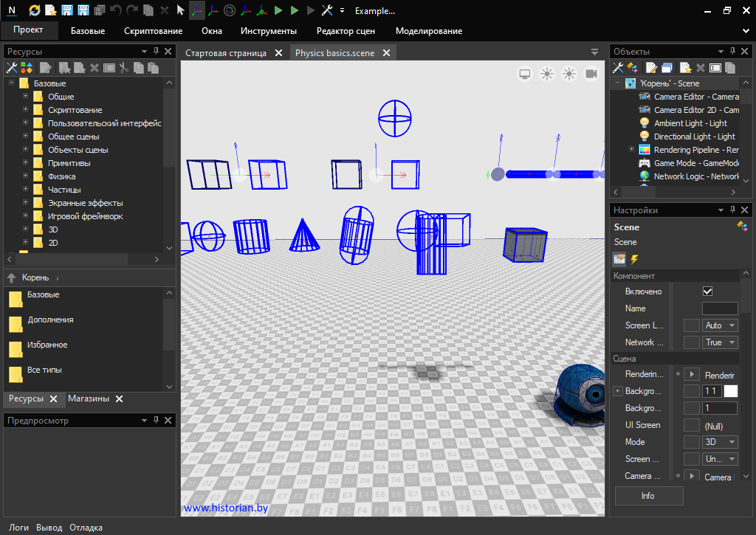Toggle the Включено checkbox
This screenshot has width=756, height=535.
click(x=707, y=291)
